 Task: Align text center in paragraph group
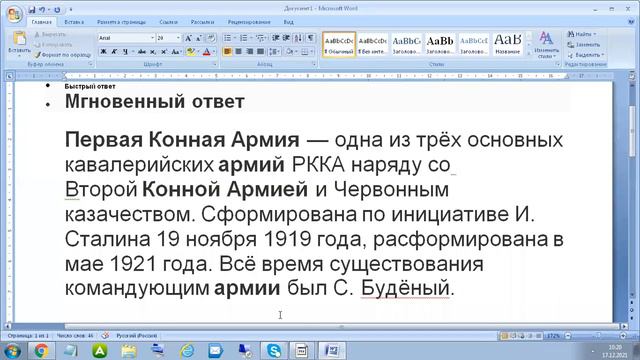coord(238,51)
